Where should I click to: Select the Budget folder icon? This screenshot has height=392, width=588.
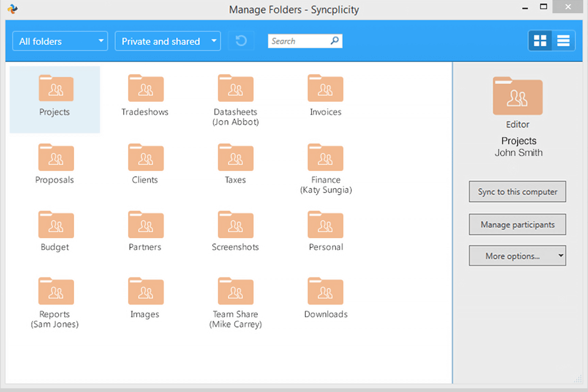tap(56, 224)
